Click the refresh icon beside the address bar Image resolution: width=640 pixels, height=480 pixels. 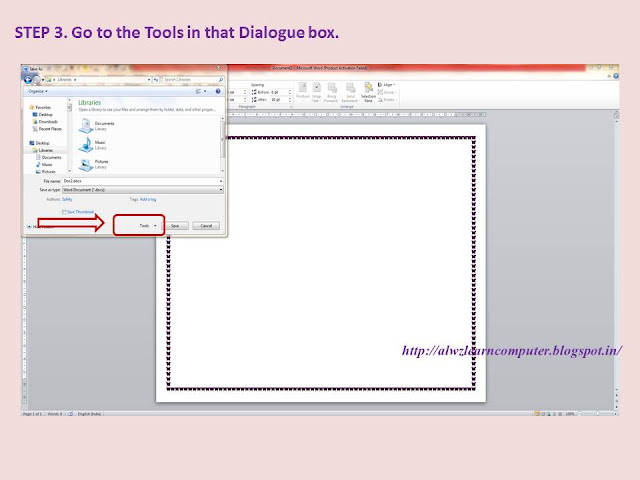click(x=156, y=80)
